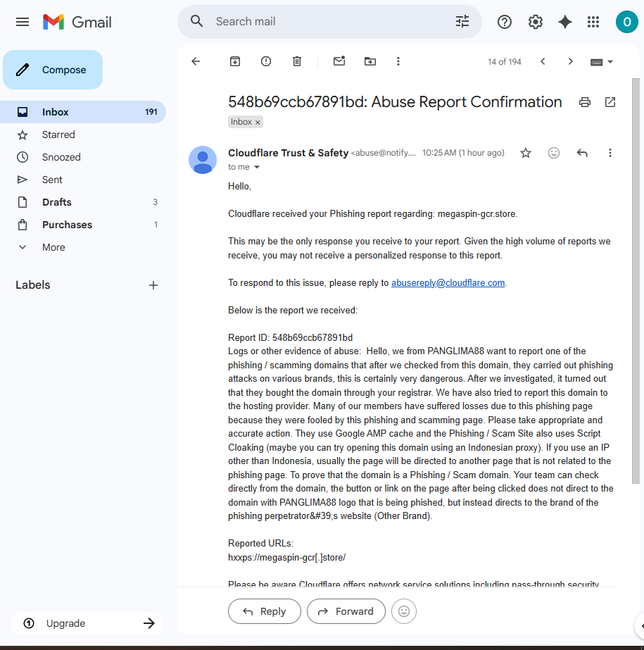This screenshot has height=650, width=644.
Task: Add emoji reaction at bottom
Action: click(403, 611)
